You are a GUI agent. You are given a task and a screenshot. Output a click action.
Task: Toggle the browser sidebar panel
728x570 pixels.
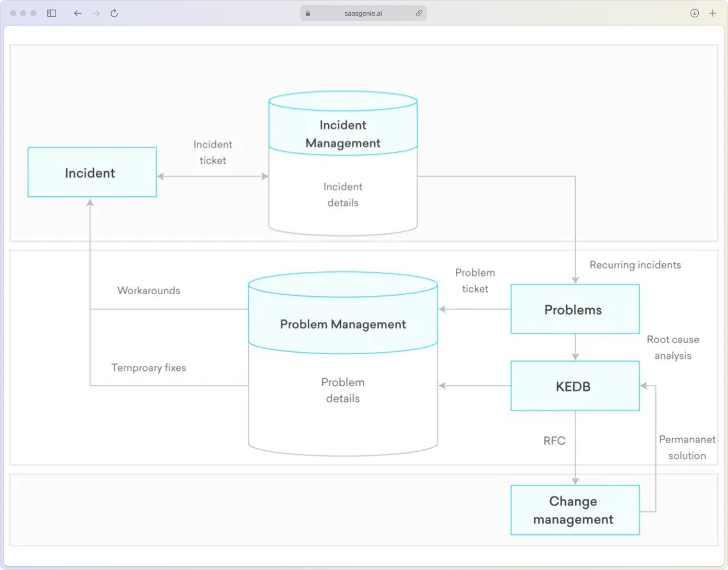click(51, 13)
